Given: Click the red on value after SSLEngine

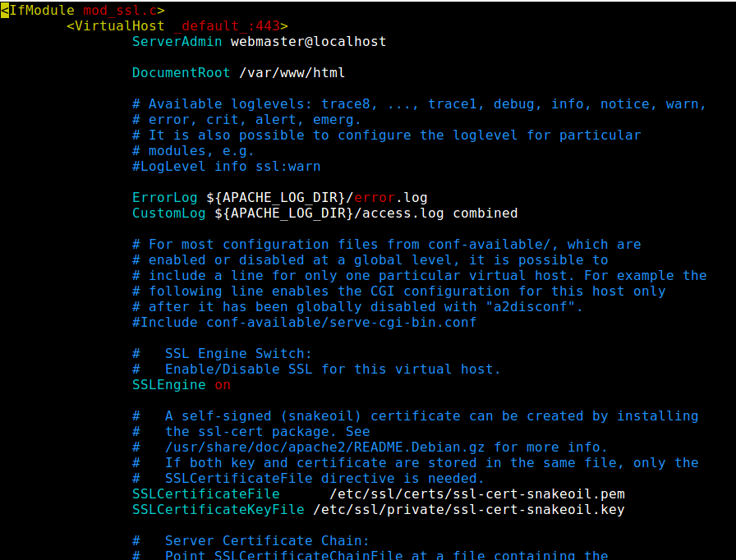Looking at the screenshot, I should click(x=223, y=384).
